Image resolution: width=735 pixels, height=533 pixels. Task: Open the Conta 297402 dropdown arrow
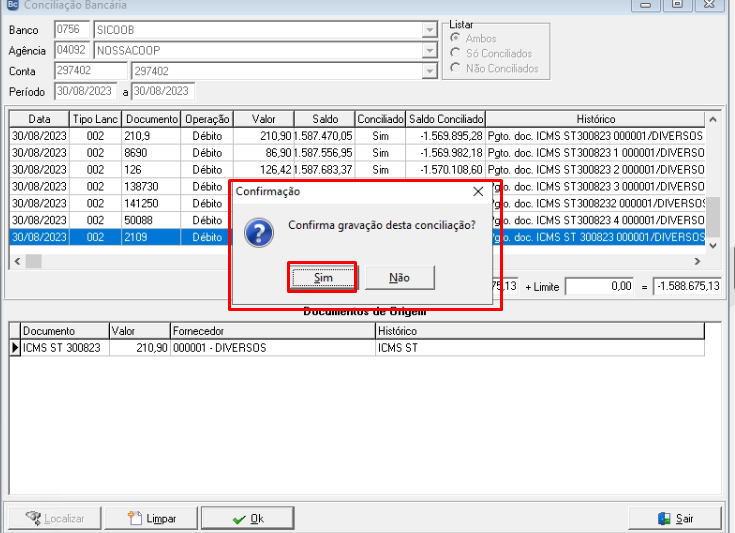coord(429,71)
